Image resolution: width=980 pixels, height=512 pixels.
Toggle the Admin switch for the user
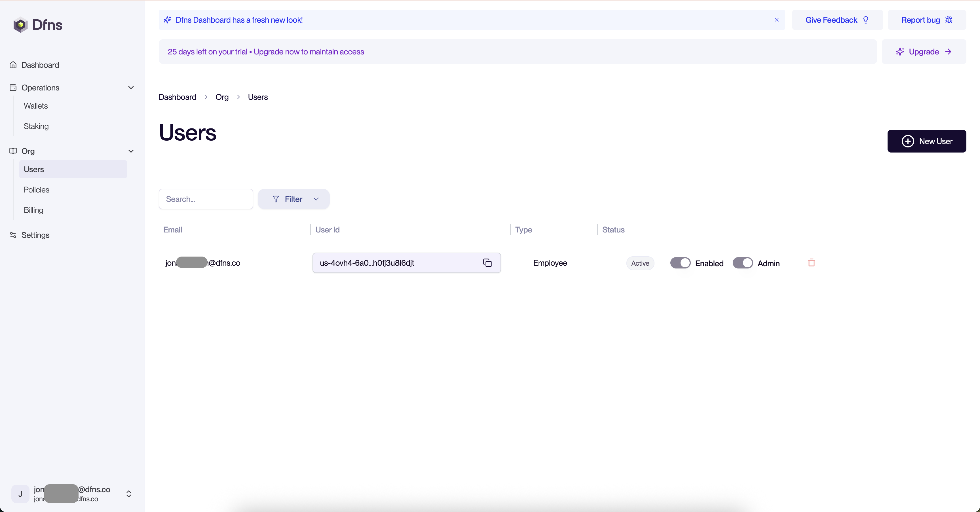coord(743,263)
